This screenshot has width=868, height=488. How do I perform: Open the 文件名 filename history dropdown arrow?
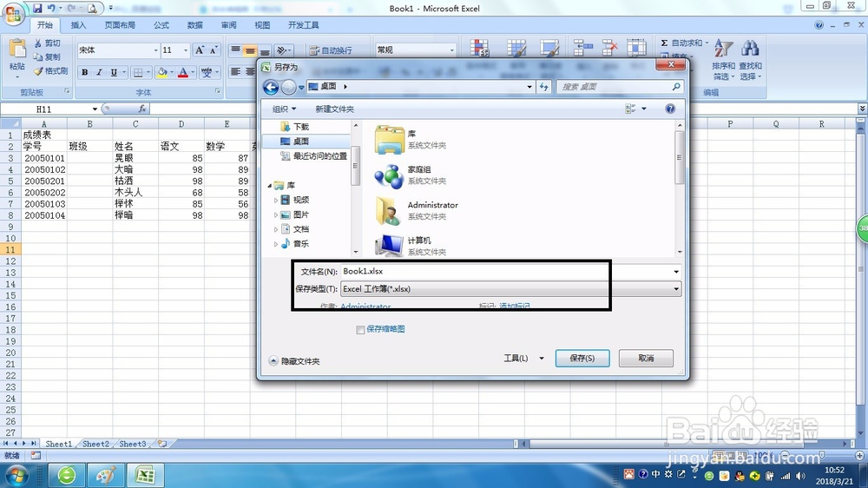point(676,272)
